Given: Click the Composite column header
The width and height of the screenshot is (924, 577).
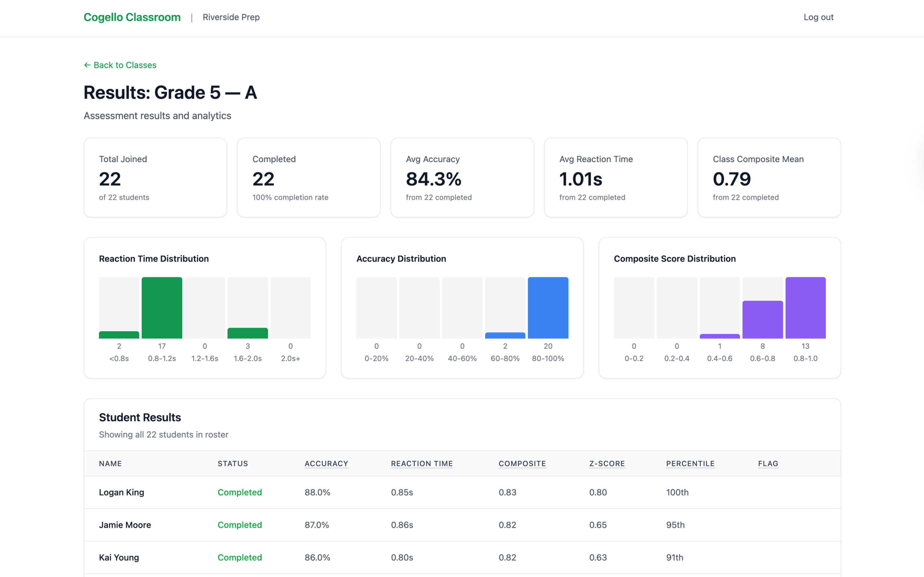Looking at the screenshot, I should coord(522,463).
